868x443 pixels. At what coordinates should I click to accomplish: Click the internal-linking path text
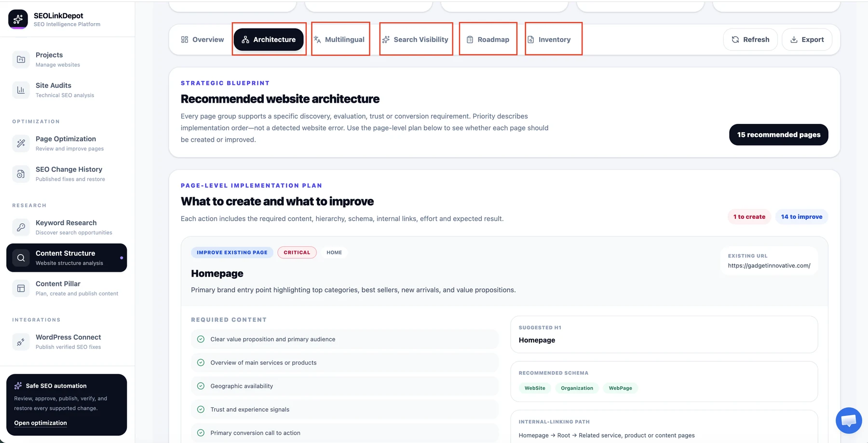point(607,435)
